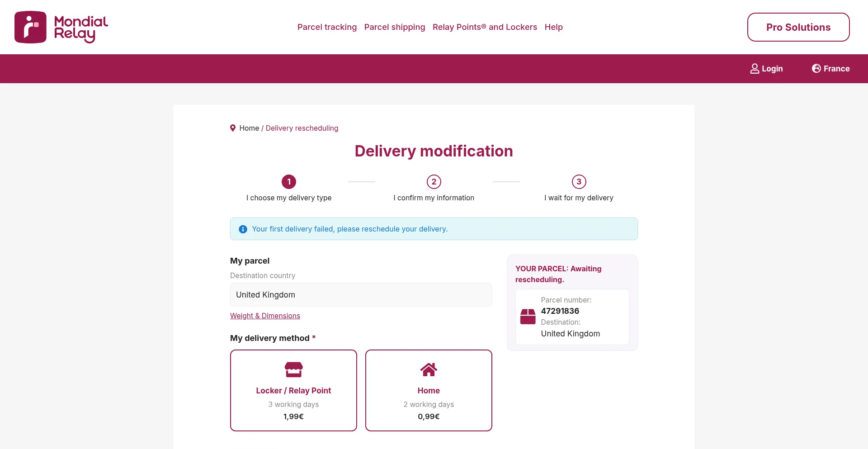Click the user profile Login icon
Viewport: 868px width, 449px height.
coord(755,69)
